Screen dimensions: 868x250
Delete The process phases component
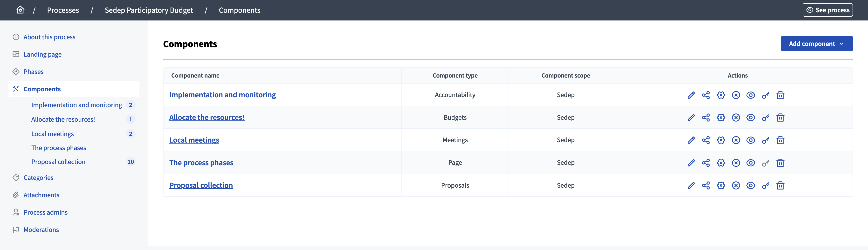pyautogui.click(x=780, y=163)
